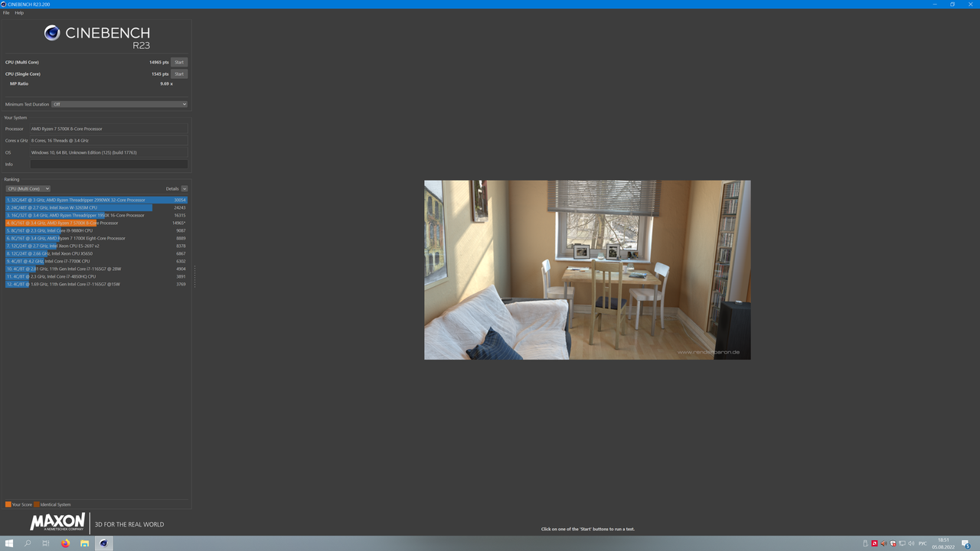Click the rendered room preview image
This screenshot has width=980, height=551.
coord(587,270)
